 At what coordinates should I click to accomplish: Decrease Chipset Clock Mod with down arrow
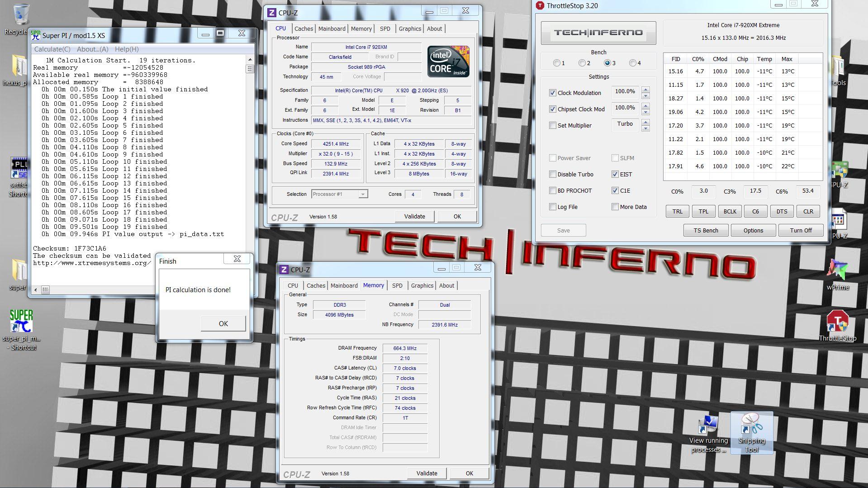pyautogui.click(x=645, y=112)
